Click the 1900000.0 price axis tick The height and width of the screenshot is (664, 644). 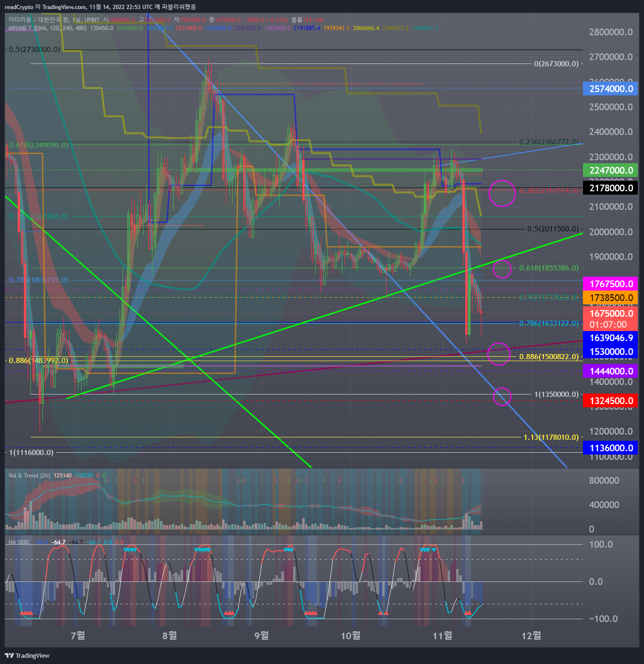click(x=611, y=257)
